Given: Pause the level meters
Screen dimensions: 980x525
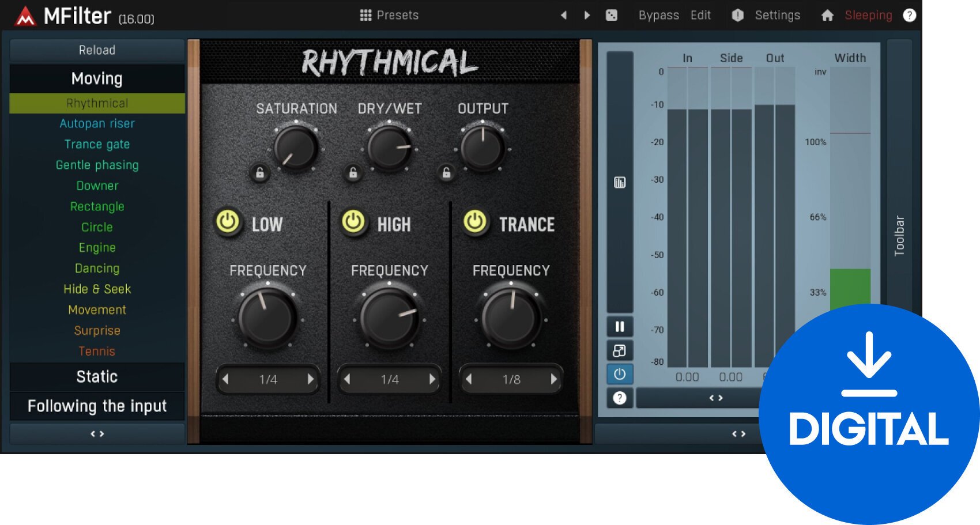Looking at the screenshot, I should [619, 326].
